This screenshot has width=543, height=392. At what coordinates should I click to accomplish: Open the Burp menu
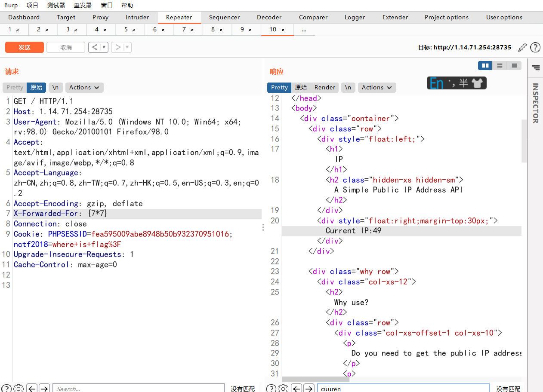11,5
